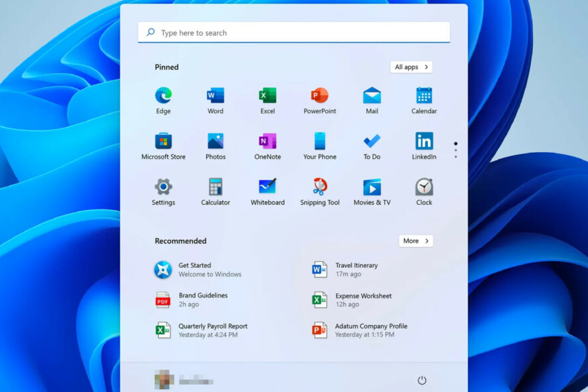Screen dimensions: 588x392
Task: Open Expense Worksheet file
Action: 352,300
